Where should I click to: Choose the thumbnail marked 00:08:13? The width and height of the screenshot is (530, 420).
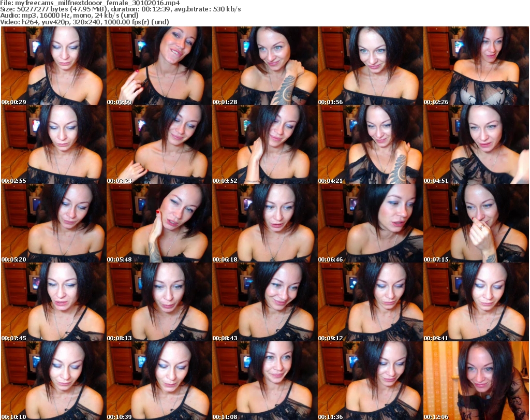click(x=159, y=302)
